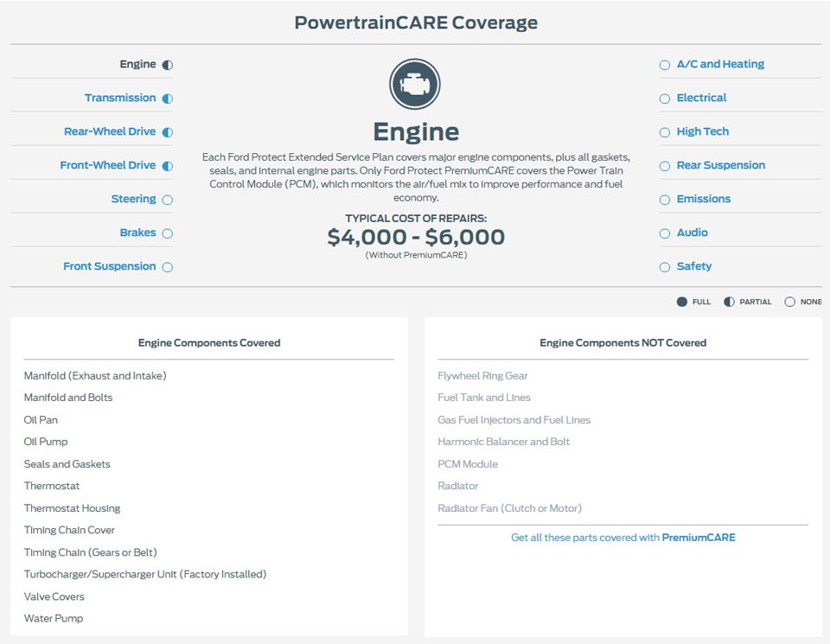This screenshot has height=644, width=830.
Task: Click the empty circle before A/C and Heating
Action: pyautogui.click(x=665, y=65)
